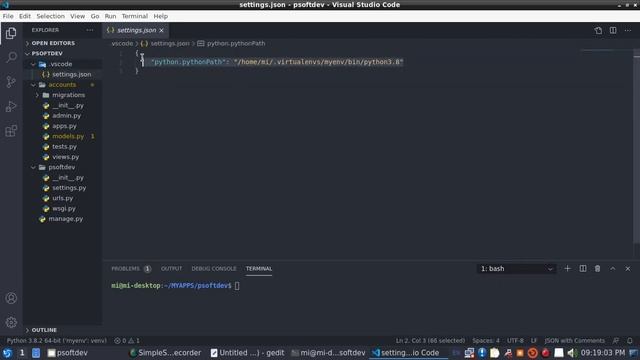The height and width of the screenshot is (360, 640).
Task: Open the Run and Debug view
Action: tap(11, 106)
